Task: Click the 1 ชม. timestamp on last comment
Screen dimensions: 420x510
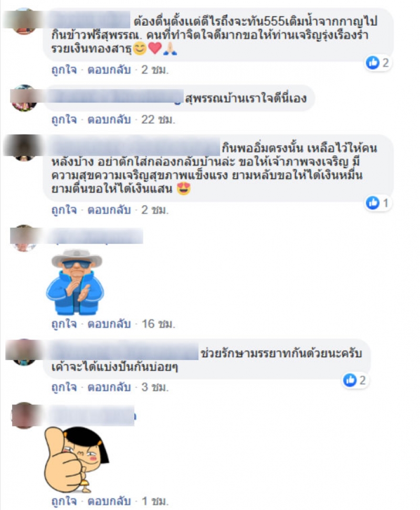Action: (155, 501)
